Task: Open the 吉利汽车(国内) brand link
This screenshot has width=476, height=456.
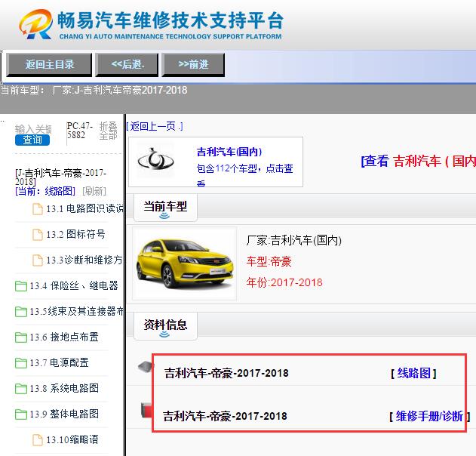Action: [x=229, y=152]
